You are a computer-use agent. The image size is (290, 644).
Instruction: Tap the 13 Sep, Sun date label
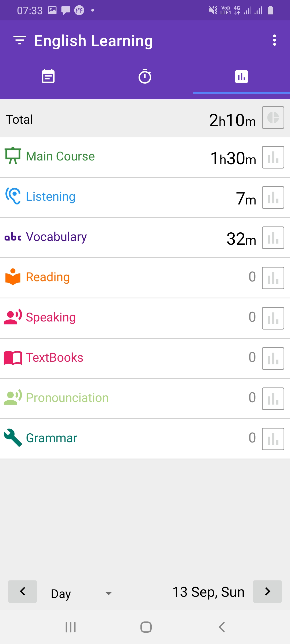pos(208,592)
